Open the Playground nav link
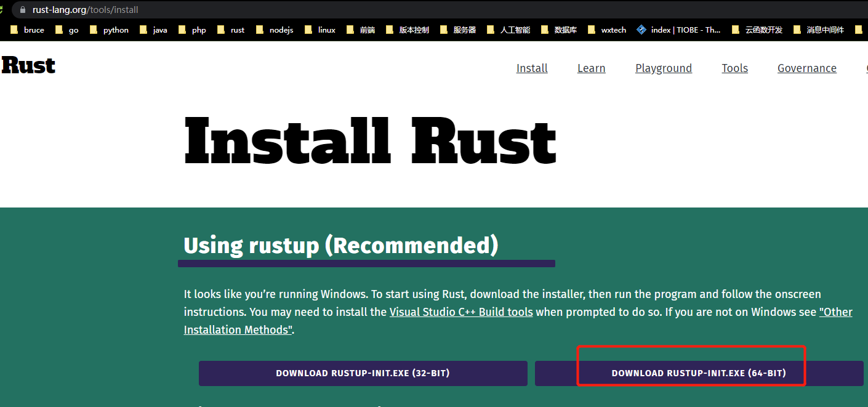The image size is (868, 407). [x=664, y=68]
